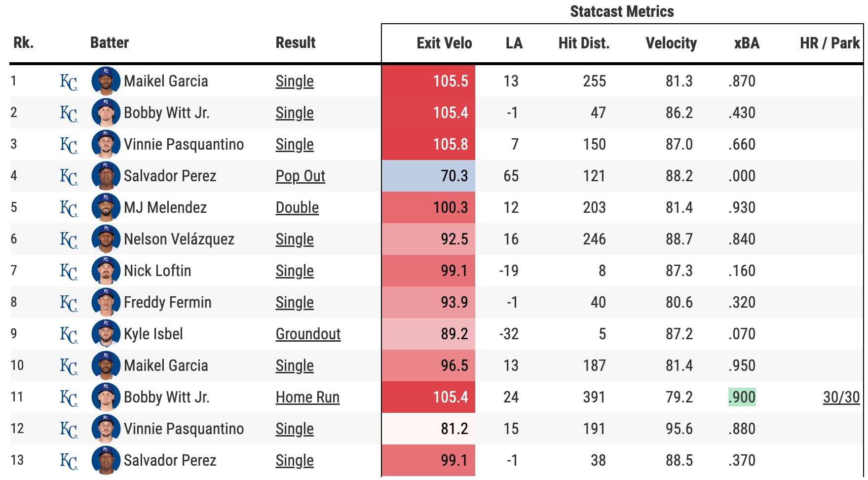Click Nelson Velázquez's player headshot

[x=106, y=239]
